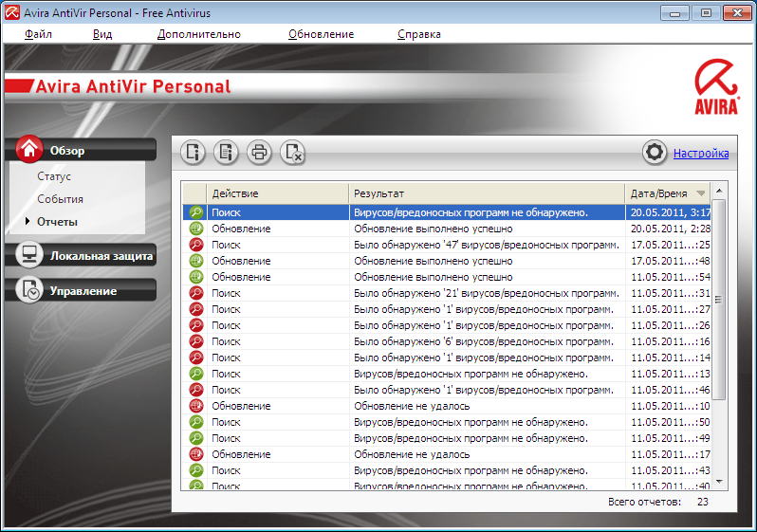Image resolution: width=757 pixels, height=532 pixels.
Task: Click red search icon of row ending :46
Action: (196, 390)
